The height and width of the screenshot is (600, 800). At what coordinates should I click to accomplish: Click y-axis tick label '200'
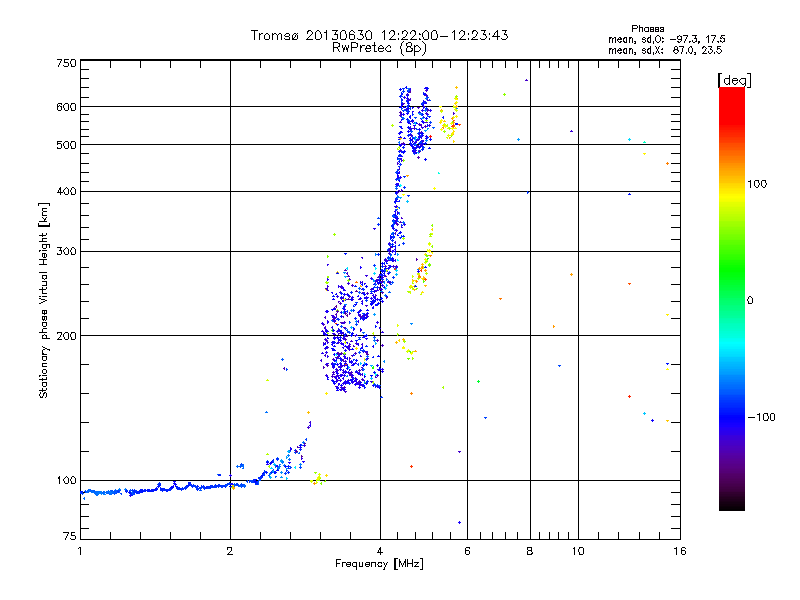point(66,336)
